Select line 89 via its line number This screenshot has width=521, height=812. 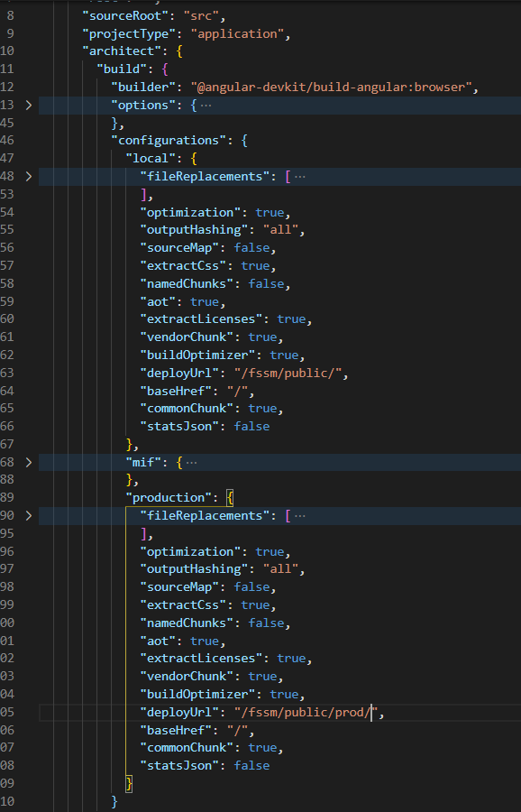pos(7,498)
